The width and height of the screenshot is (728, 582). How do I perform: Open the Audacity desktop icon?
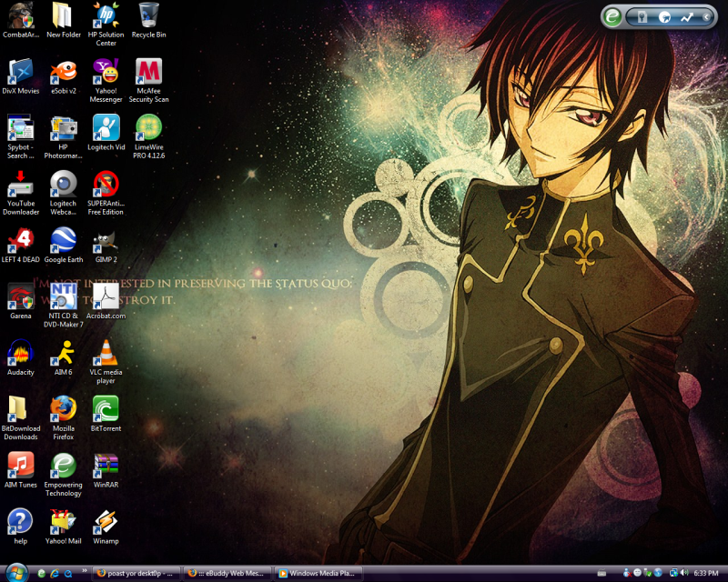(x=20, y=353)
